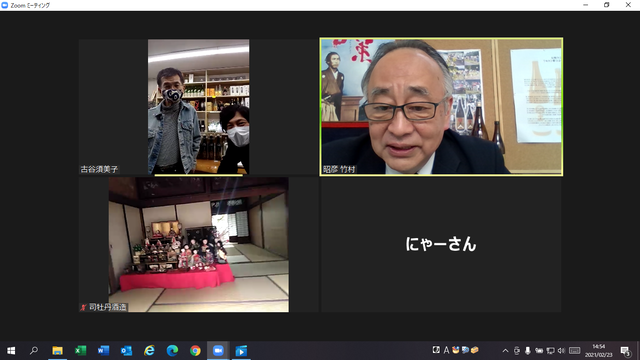This screenshot has height=360, width=640.
Task: Launch Excel from the taskbar
Action: click(80, 351)
